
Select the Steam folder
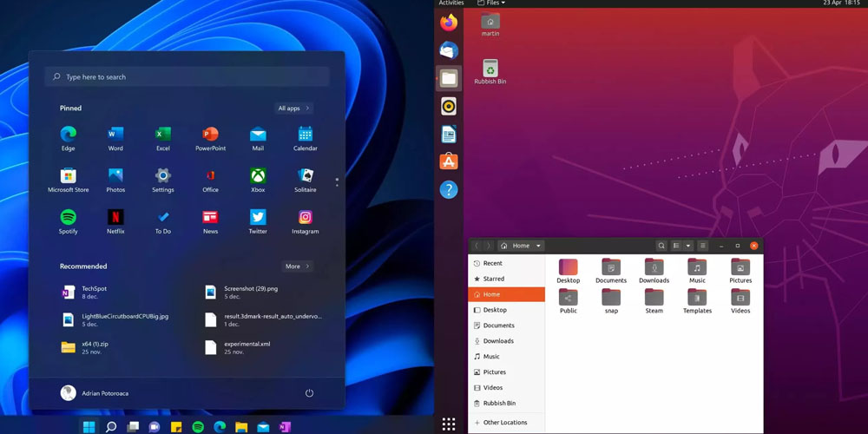pos(654,302)
